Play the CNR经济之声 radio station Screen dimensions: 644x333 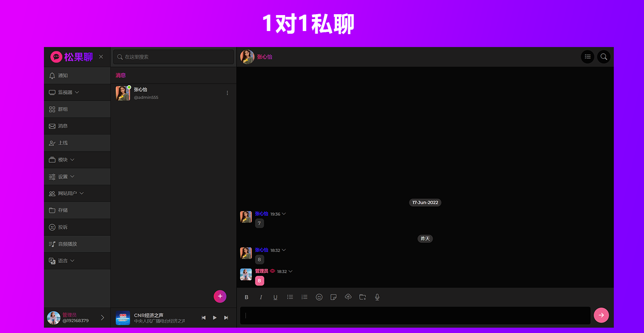pos(215,317)
